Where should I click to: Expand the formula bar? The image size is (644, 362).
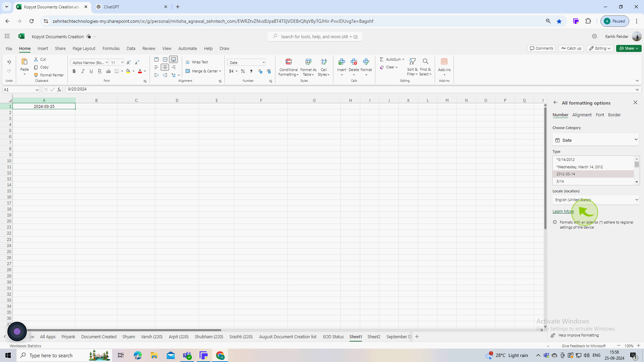637,89
